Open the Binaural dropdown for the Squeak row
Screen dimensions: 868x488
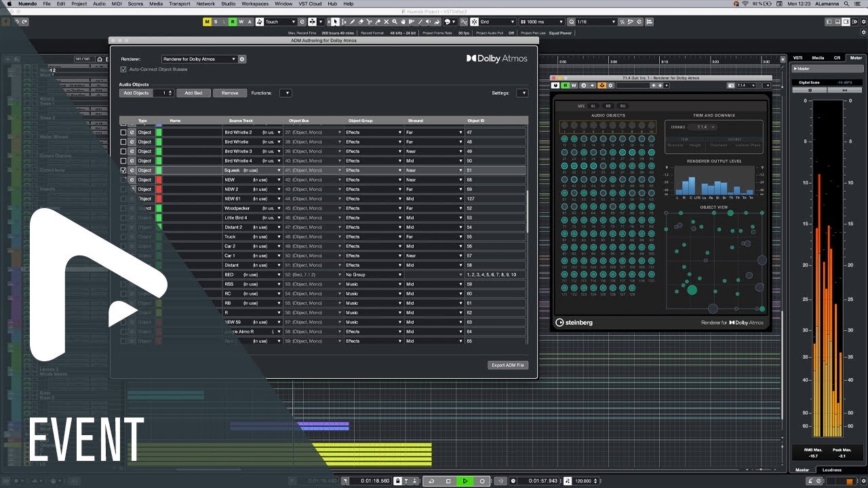pos(434,170)
